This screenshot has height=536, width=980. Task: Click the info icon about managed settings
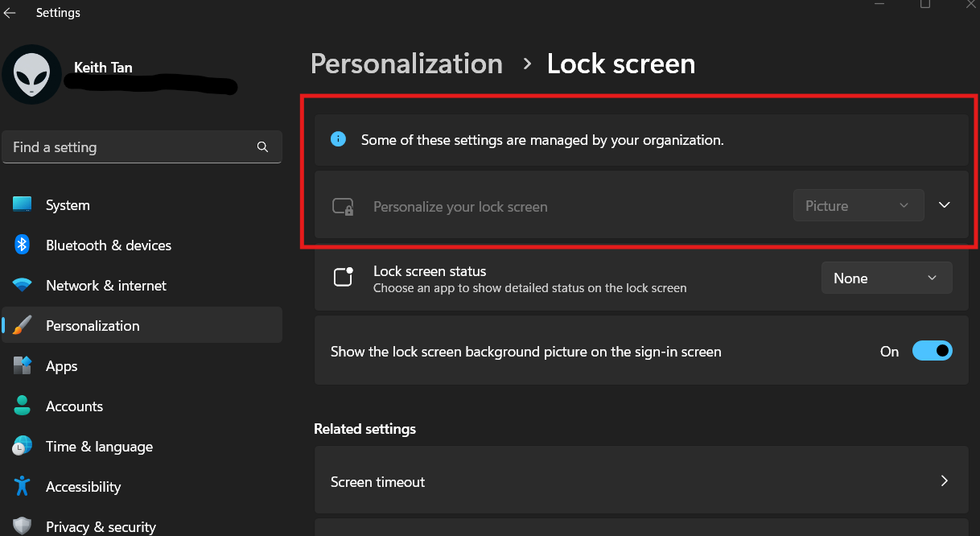[337, 139]
